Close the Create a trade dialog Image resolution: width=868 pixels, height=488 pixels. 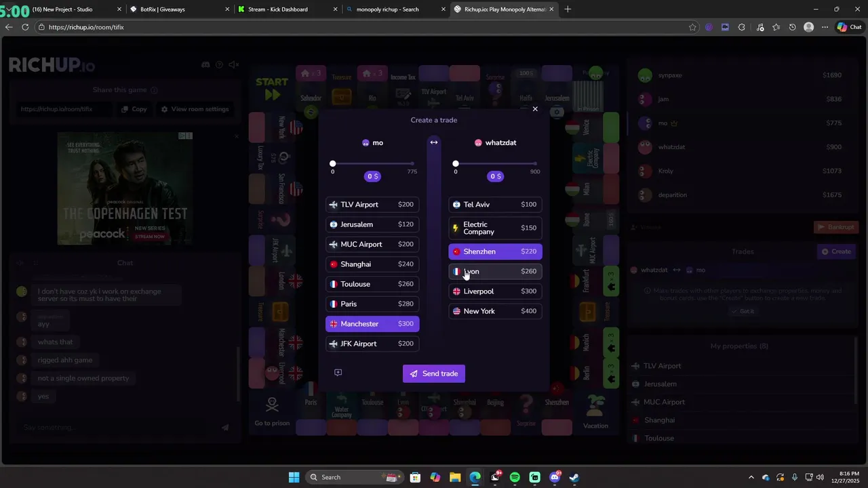tap(535, 109)
